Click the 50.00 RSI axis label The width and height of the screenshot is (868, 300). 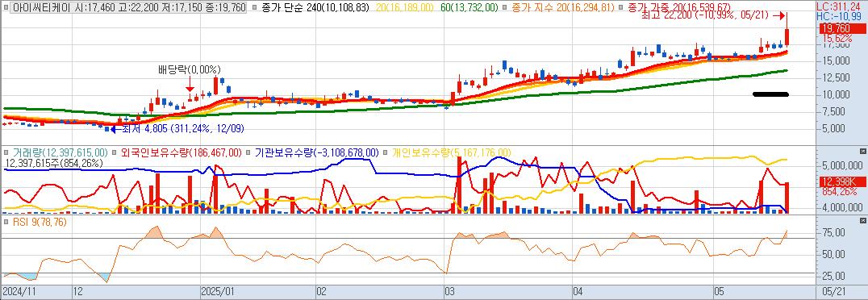pos(834,255)
